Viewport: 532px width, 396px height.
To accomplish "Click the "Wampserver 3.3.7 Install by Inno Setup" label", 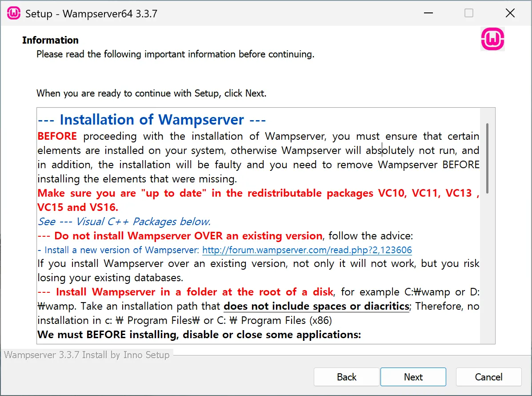I will coord(87,355).
